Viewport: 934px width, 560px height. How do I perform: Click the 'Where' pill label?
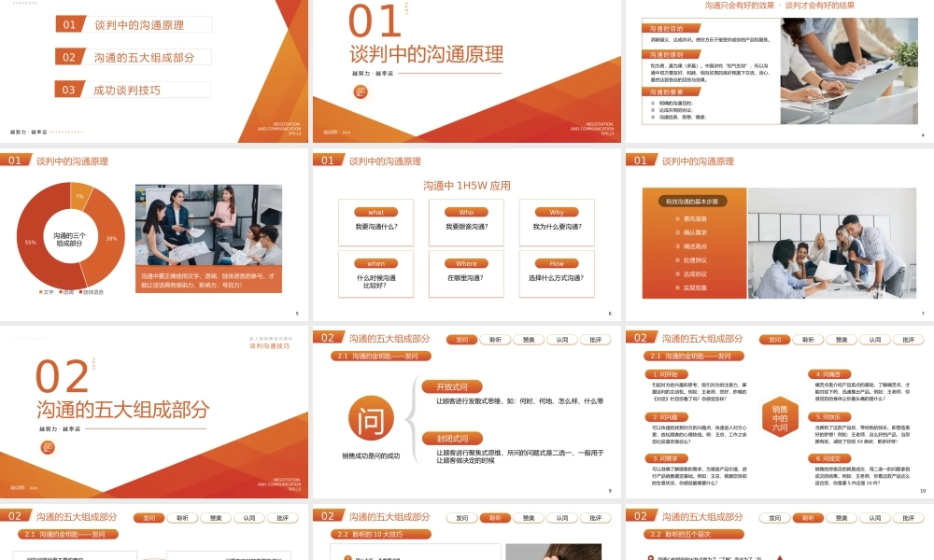tap(466, 263)
